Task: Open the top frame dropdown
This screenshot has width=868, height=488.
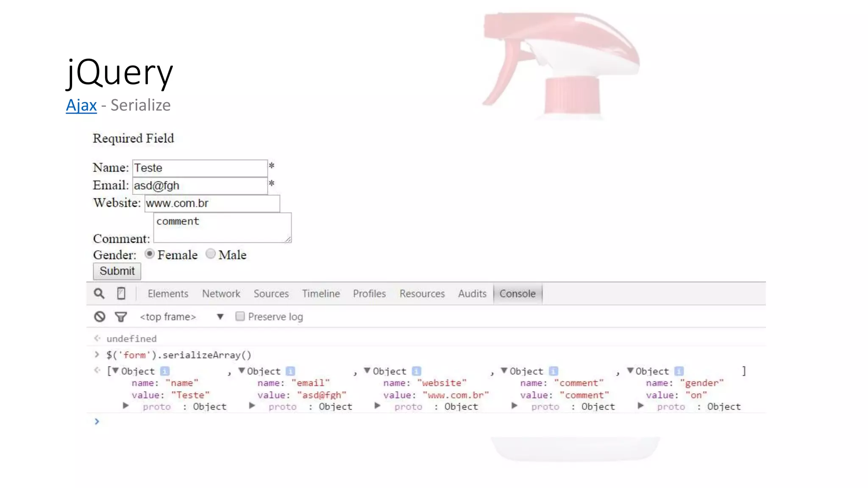Action: pyautogui.click(x=181, y=317)
